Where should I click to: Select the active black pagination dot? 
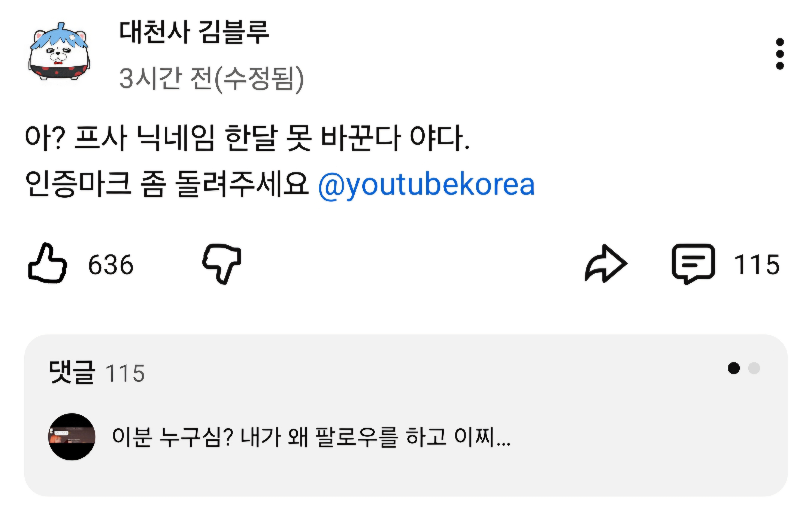[733, 368]
